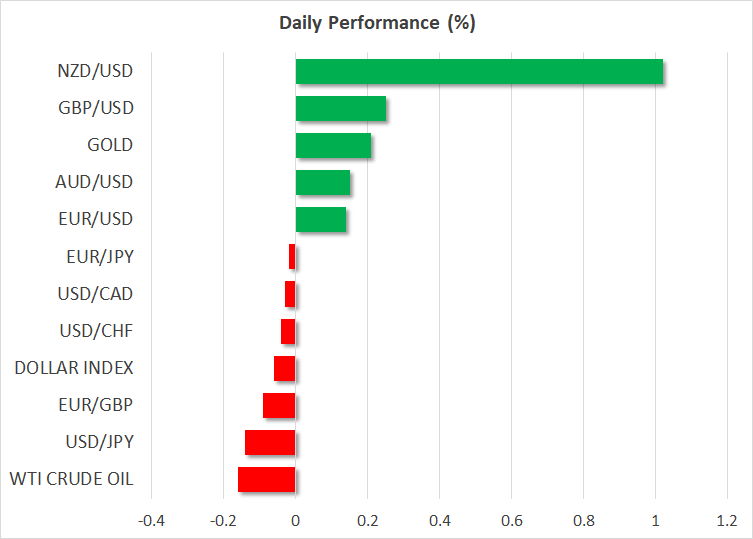This screenshot has height=539, width=753.
Task: Click the Daily Performance (%) chart title
Action: click(x=376, y=24)
